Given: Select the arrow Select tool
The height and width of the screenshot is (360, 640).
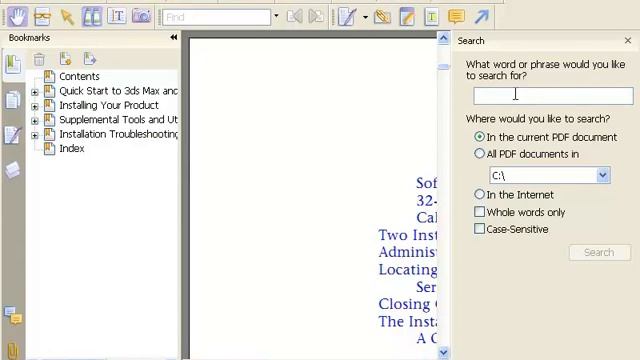Looking at the screenshot, I should coord(67,17).
